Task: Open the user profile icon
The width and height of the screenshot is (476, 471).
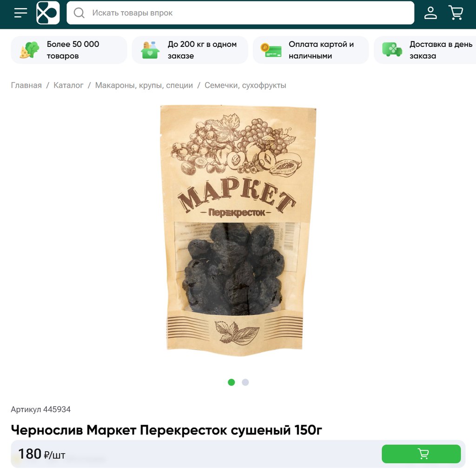Action: pos(430,13)
